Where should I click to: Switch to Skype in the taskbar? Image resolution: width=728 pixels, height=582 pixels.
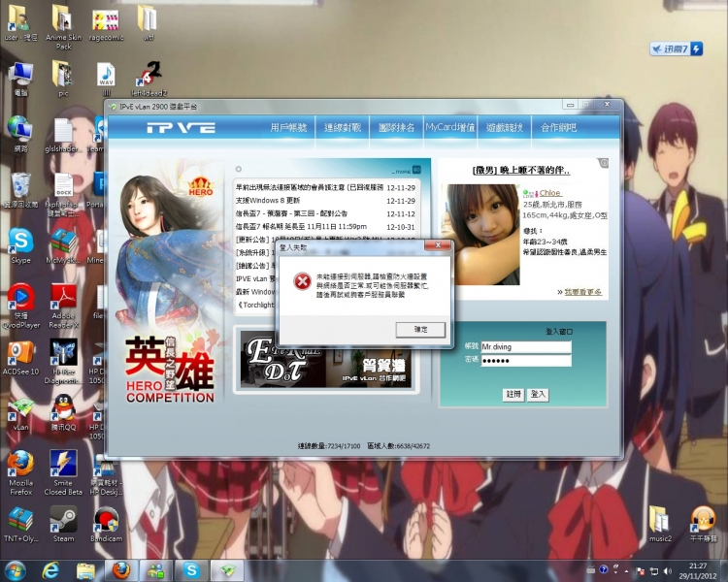pyautogui.click(x=191, y=570)
